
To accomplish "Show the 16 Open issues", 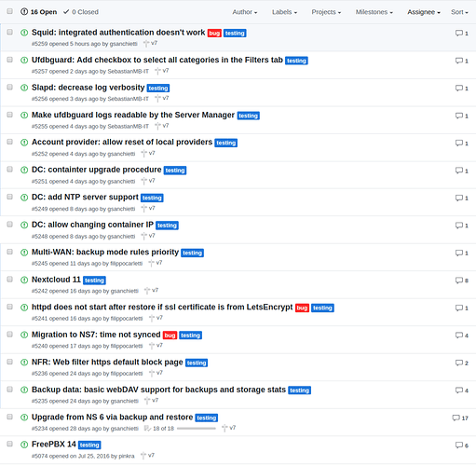I will click(x=38, y=12).
